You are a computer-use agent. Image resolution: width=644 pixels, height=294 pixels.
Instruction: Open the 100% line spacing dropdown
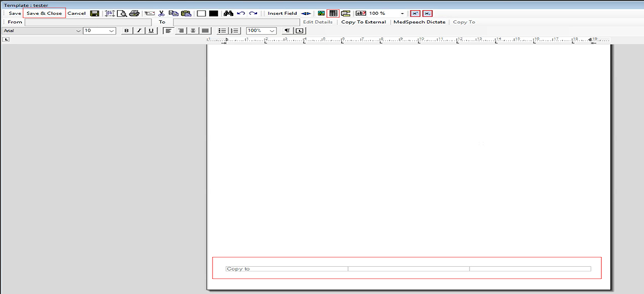pos(271,31)
